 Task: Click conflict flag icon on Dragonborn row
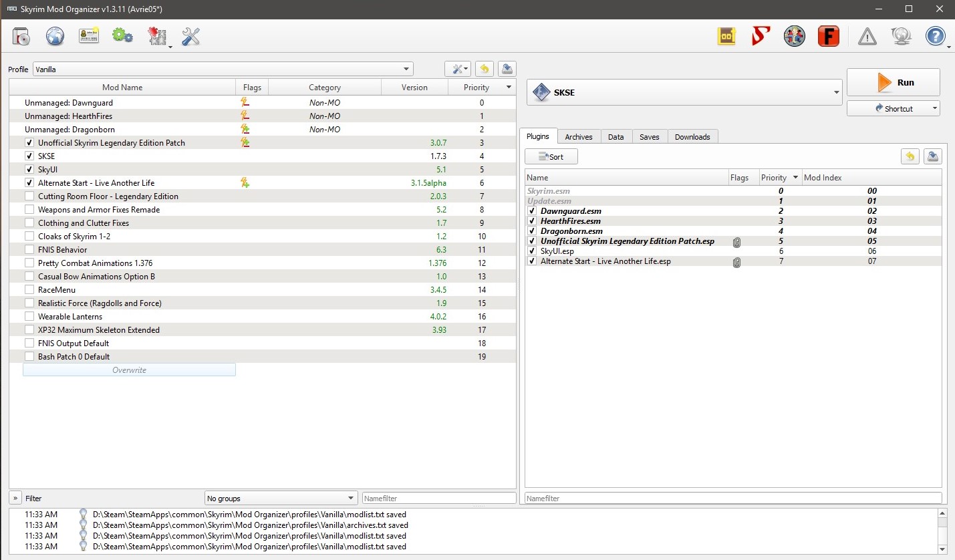click(x=245, y=130)
